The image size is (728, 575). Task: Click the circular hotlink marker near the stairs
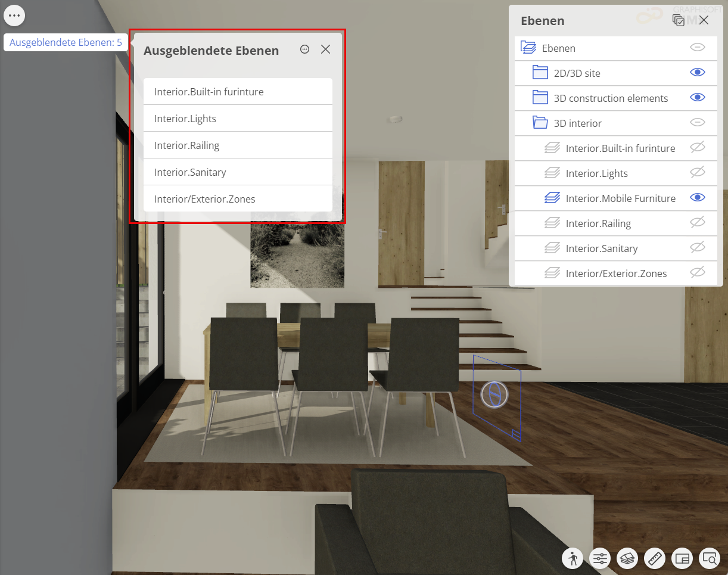point(494,394)
